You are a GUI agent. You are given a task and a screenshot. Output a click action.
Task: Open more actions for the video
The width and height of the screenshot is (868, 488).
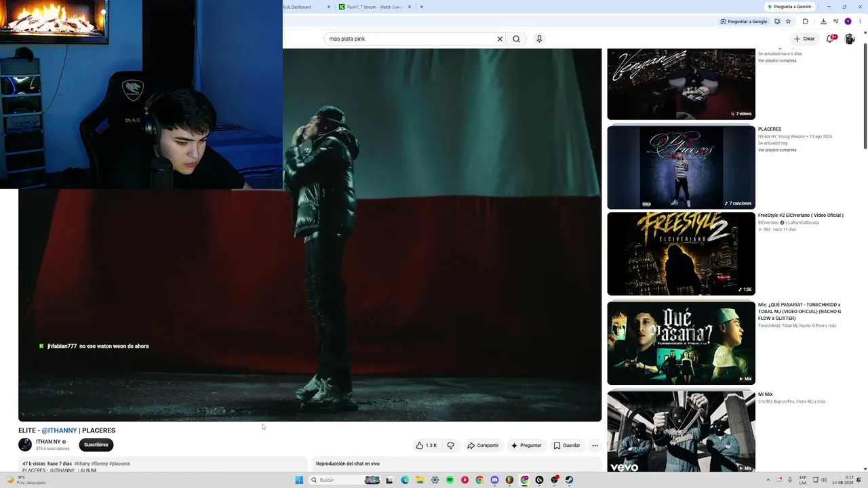(x=595, y=445)
